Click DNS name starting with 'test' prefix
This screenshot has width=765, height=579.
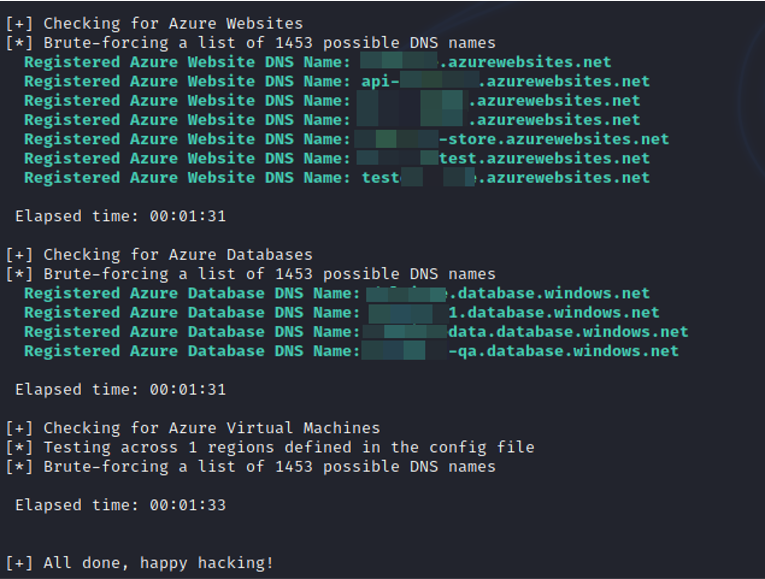tap(505, 178)
